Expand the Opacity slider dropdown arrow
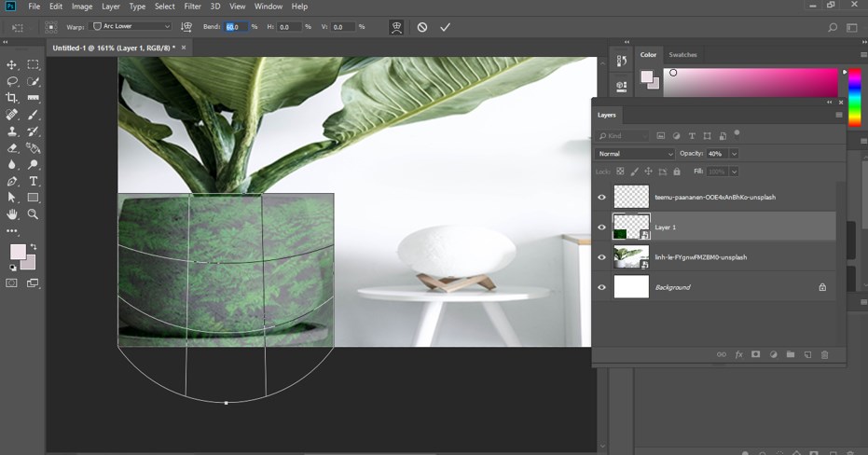 (735, 153)
